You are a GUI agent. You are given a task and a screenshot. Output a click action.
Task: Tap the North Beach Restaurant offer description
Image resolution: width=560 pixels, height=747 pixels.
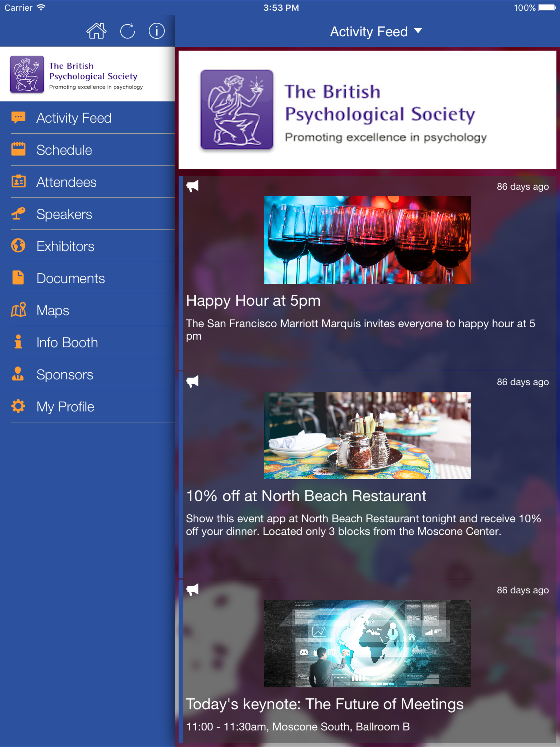click(363, 525)
